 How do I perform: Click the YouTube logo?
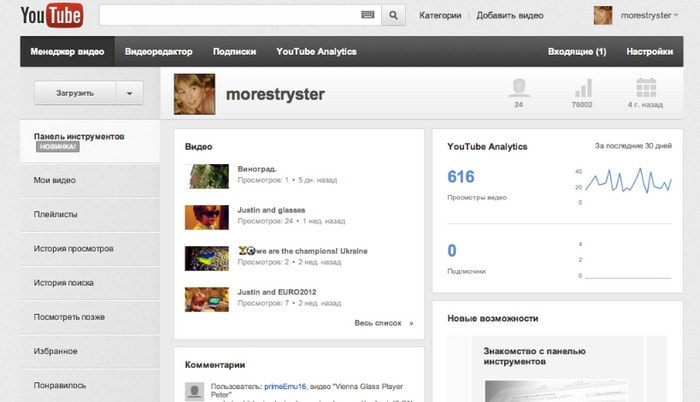point(52,16)
